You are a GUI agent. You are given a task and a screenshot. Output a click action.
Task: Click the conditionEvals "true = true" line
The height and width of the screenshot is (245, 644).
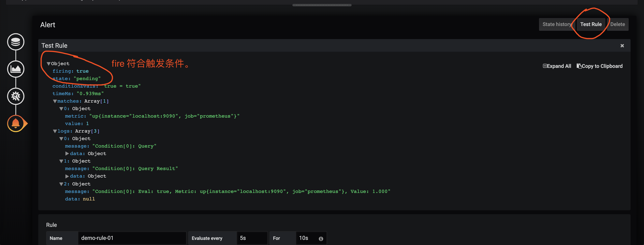click(96, 86)
